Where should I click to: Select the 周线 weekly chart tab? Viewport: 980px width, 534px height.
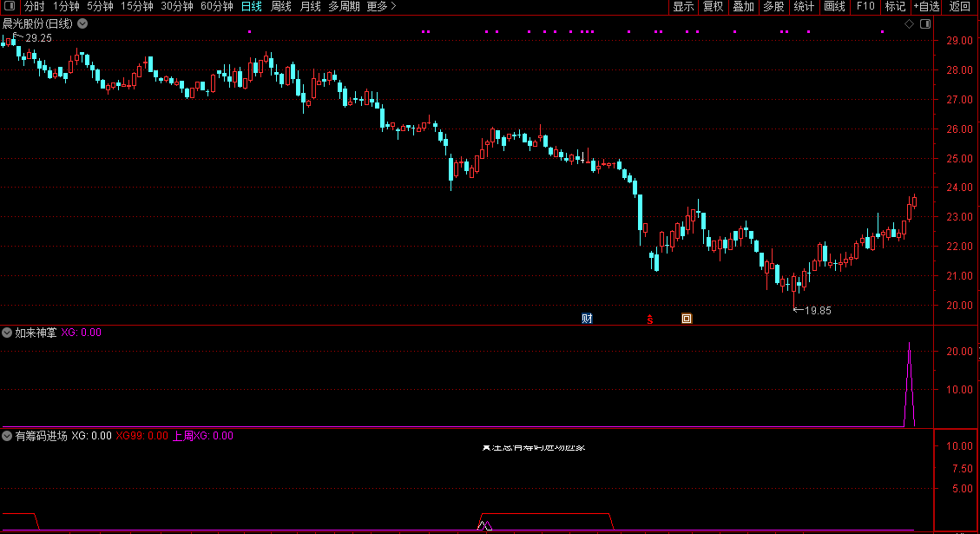pos(280,6)
